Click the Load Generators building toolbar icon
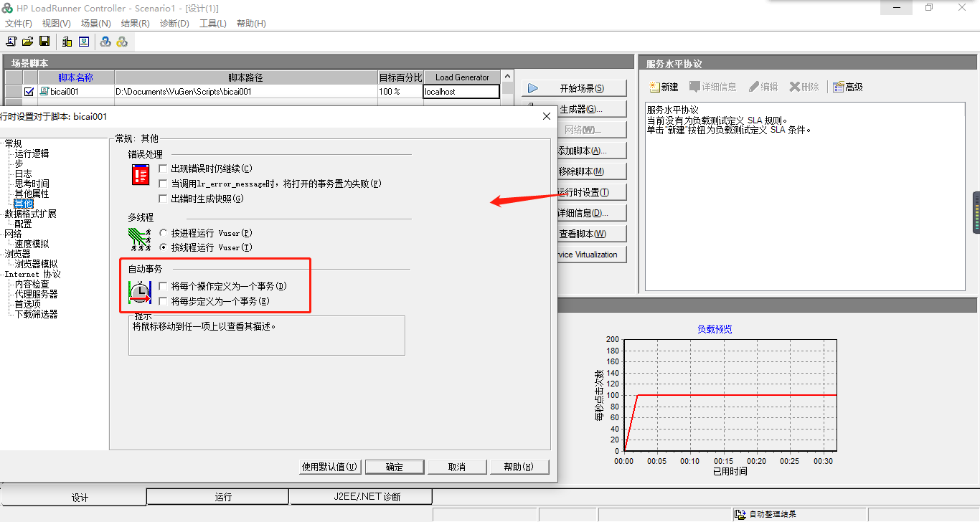The height and width of the screenshot is (522, 980). point(65,41)
